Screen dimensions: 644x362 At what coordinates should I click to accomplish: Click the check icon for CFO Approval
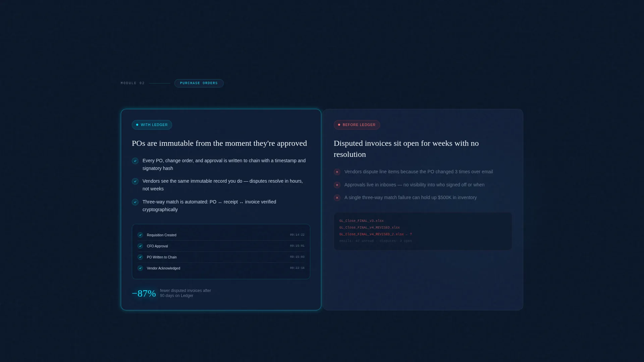(140, 246)
